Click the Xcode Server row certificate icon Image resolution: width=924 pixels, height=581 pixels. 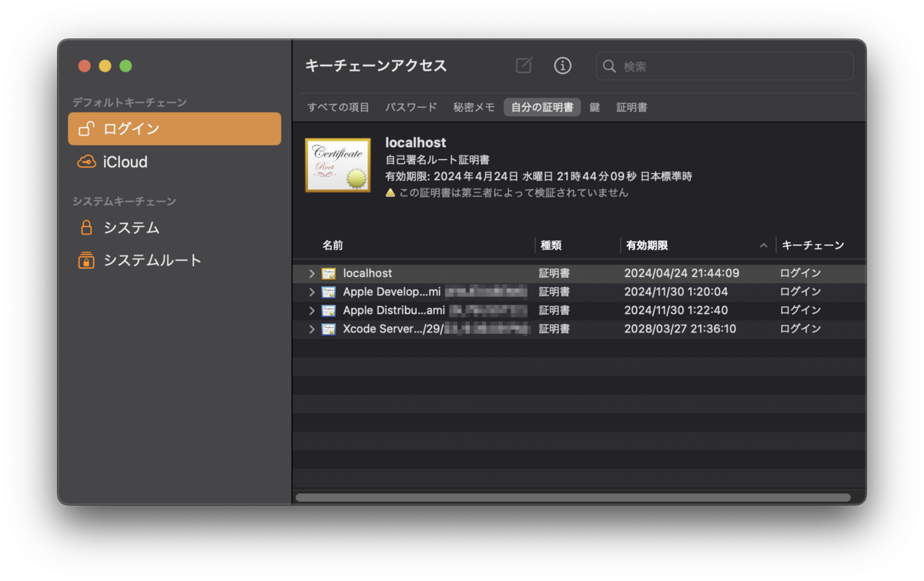click(329, 329)
